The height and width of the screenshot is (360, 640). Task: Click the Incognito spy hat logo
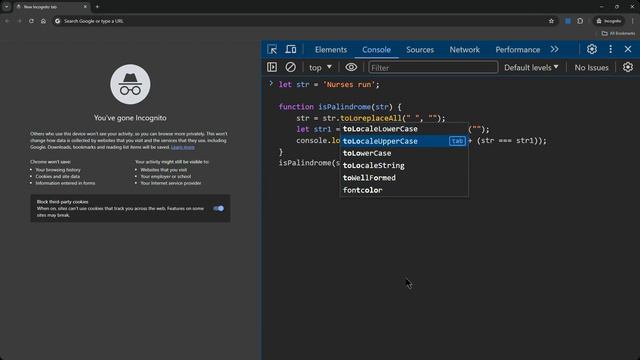tap(130, 84)
